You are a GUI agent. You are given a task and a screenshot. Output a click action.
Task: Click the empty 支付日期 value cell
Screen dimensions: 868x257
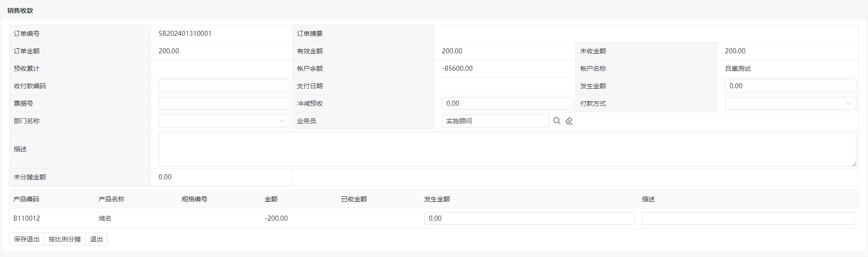coord(504,86)
